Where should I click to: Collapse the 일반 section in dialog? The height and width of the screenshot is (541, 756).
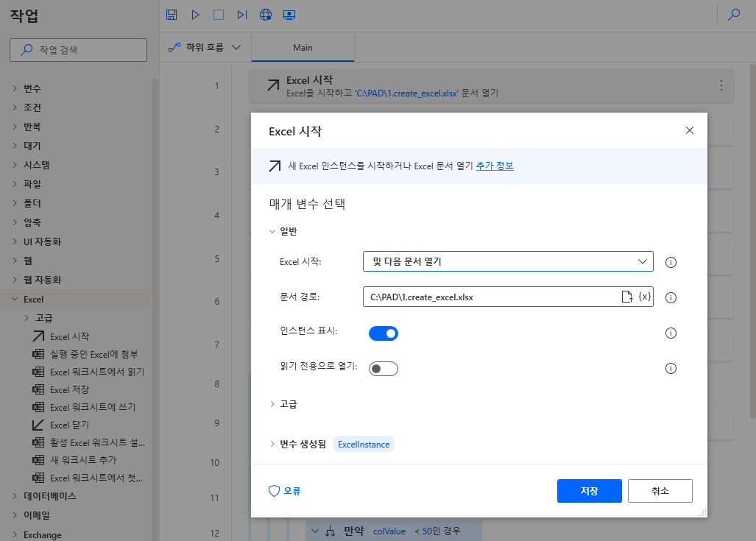(272, 232)
